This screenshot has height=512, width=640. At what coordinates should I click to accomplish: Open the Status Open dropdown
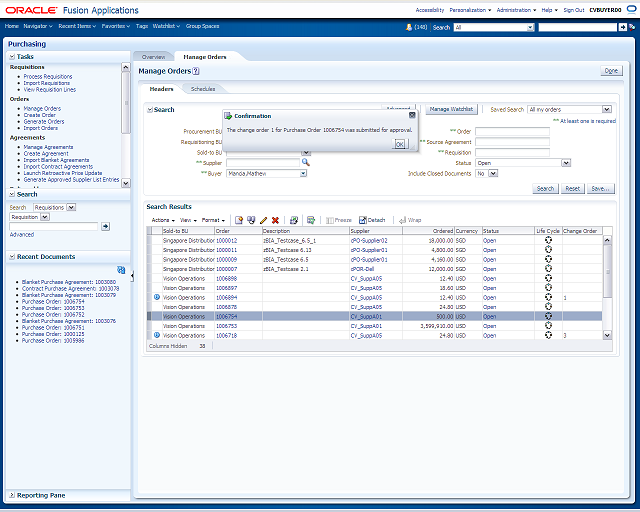[x=566, y=163]
